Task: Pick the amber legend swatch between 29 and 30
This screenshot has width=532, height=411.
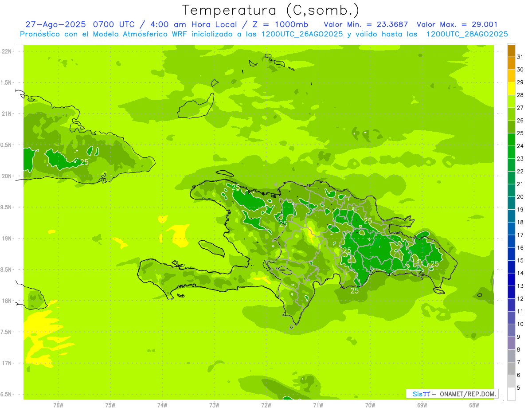Action: (x=511, y=76)
